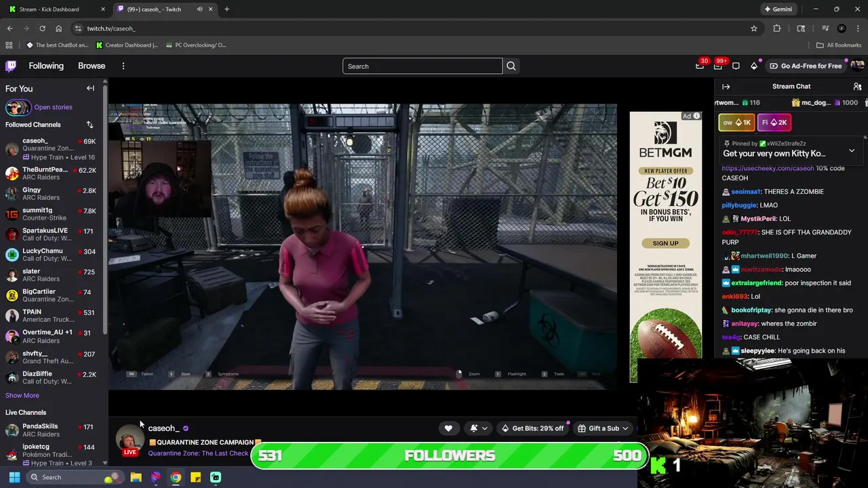Open Quarantine Zone: The Last Check category link
The image size is (868, 488).
point(198,453)
